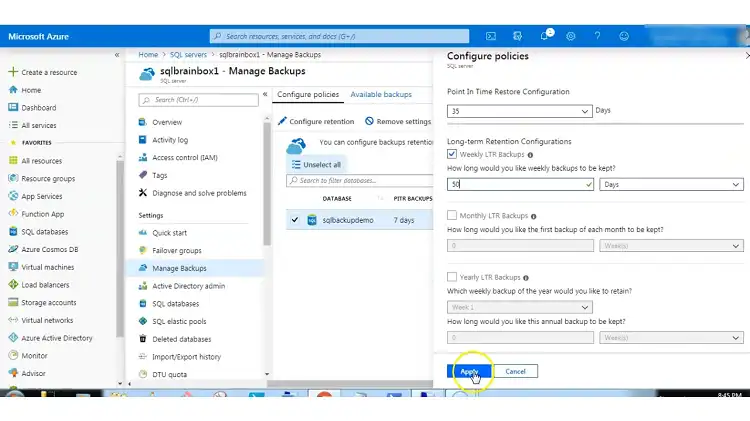Click Remove settings toolbar button
This screenshot has width=750, height=421.
click(x=398, y=122)
